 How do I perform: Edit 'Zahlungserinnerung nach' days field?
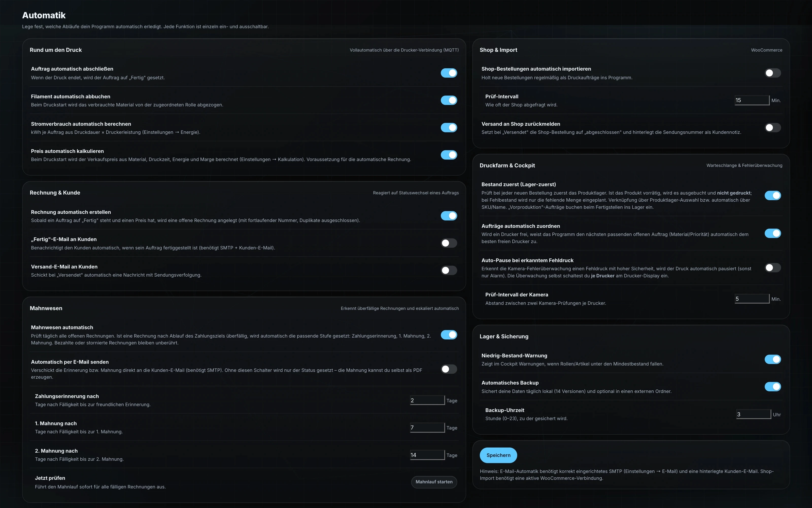(427, 400)
